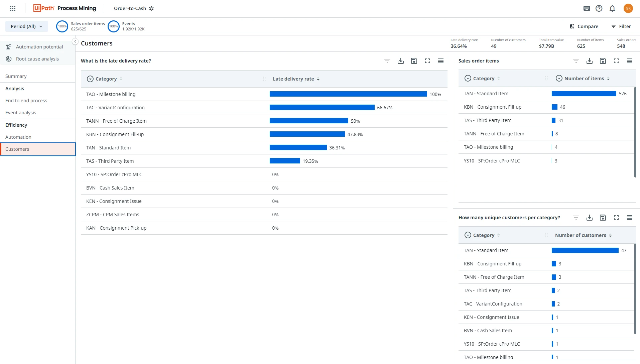640x364 pixels.
Task: Select TAC - VariantConfiguration with 2 customers
Action: pyautogui.click(x=546, y=304)
